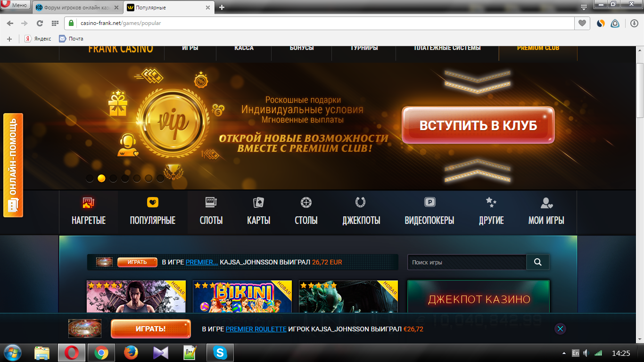Click the Поиск игры search field
644x362 pixels.
tap(467, 263)
